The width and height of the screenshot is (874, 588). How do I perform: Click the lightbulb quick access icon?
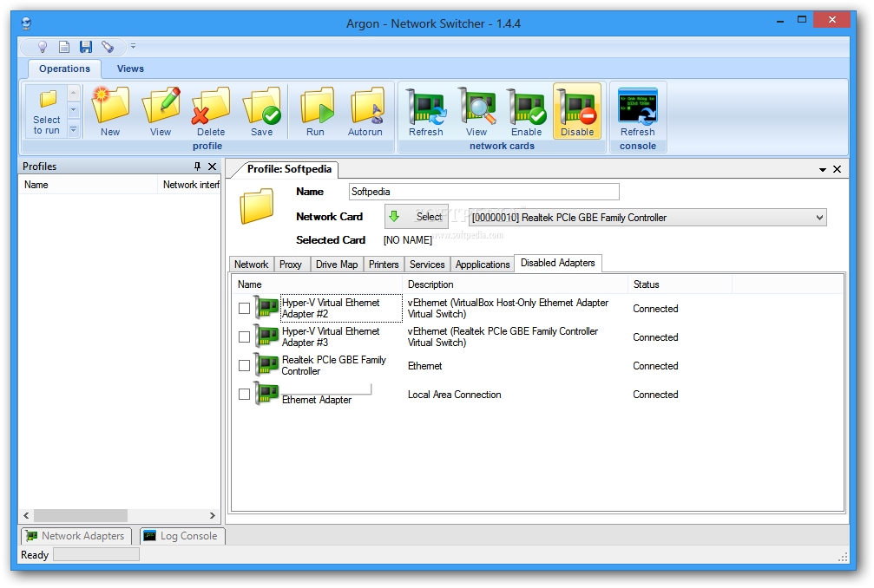click(42, 47)
